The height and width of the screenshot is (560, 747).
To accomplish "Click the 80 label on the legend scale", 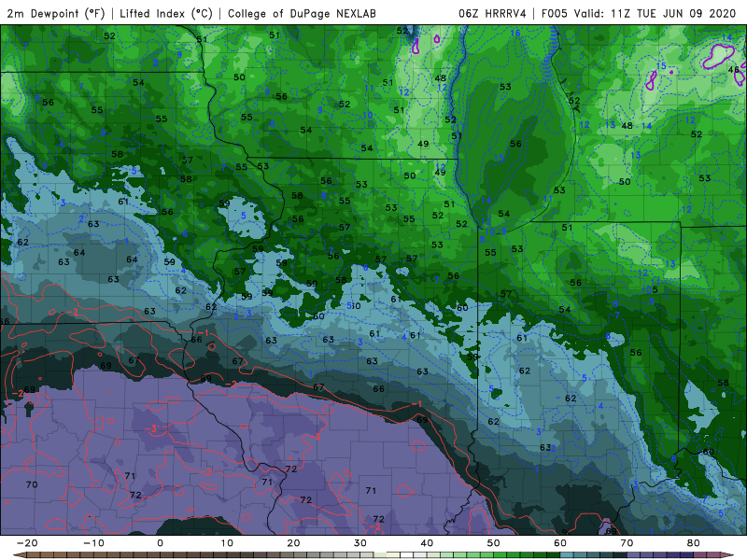I will [694, 543].
